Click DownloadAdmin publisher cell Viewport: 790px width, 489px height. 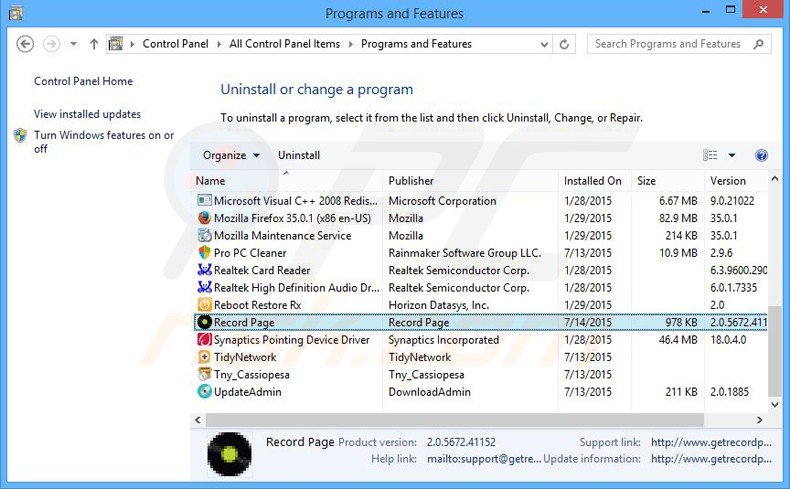click(429, 392)
